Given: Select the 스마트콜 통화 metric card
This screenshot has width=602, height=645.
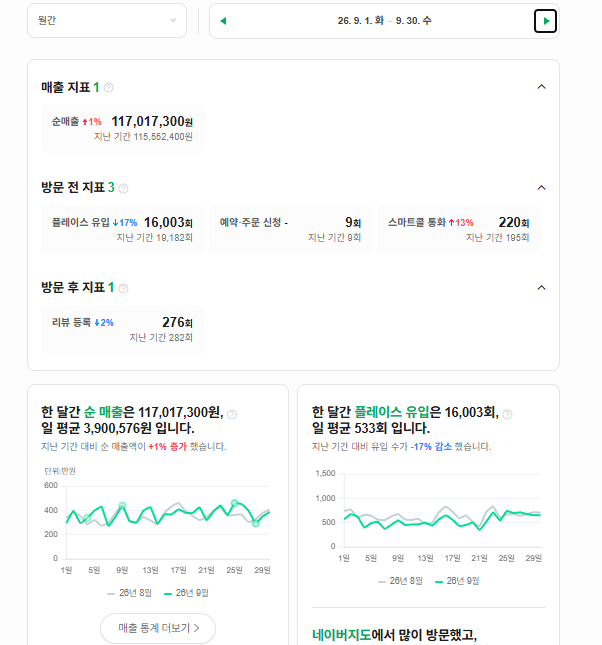Looking at the screenshot, I should (458, 229).
